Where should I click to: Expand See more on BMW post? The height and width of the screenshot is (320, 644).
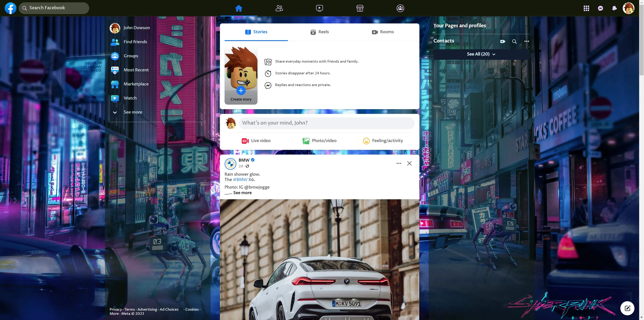(x=243, y=193)
